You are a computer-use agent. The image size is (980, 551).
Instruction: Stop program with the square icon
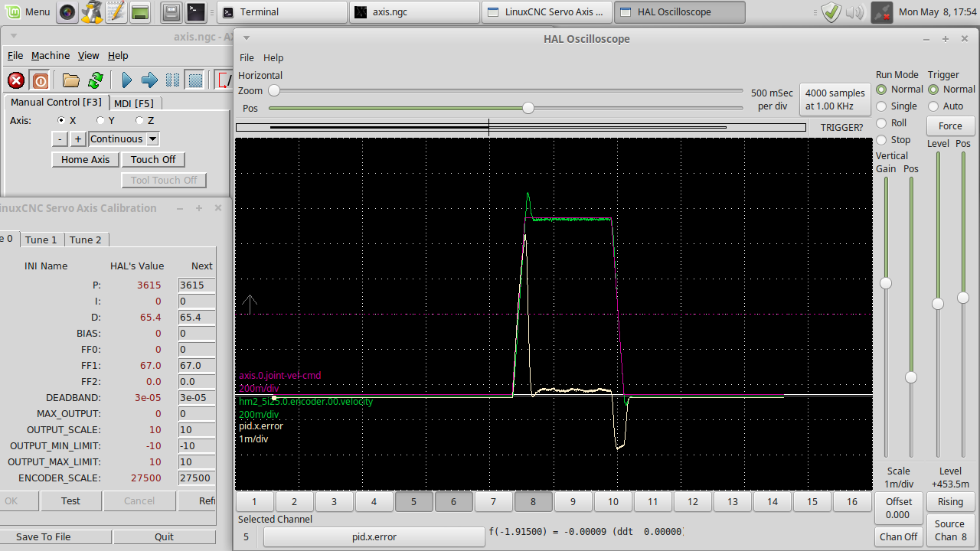[195, 80]
